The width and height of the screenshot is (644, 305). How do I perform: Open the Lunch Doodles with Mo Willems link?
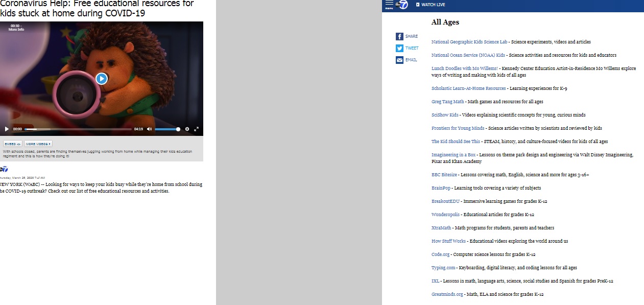click(465, 68)
